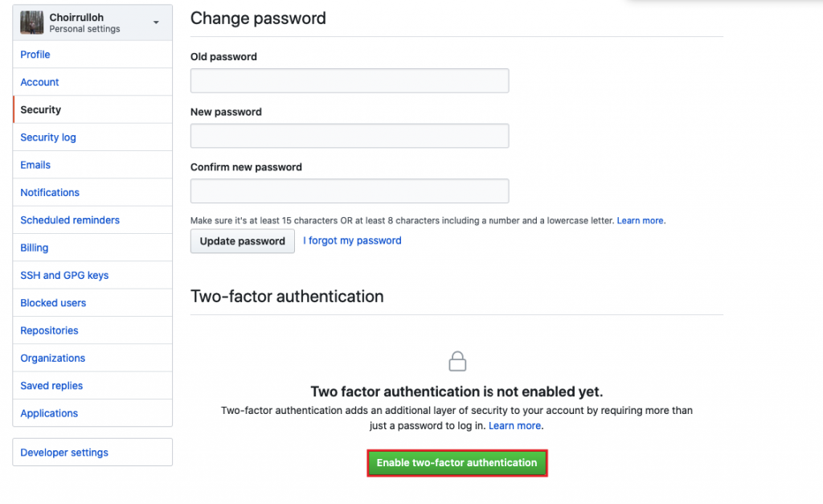The image size is (823, 504).
Task: Open Repositories settings
Action: pyautogui.click(x=49, y=330)
